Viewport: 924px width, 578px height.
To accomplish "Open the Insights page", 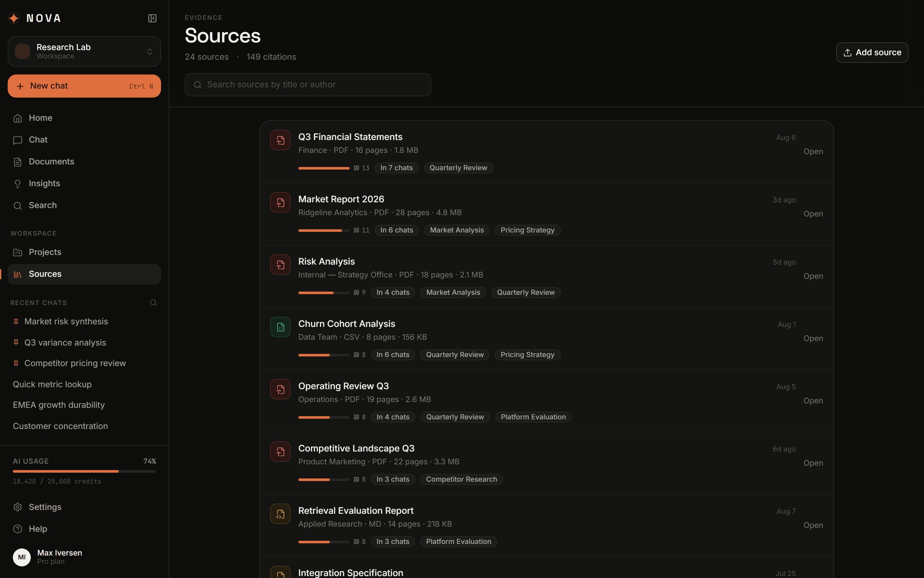I will (x=84, y=184).
